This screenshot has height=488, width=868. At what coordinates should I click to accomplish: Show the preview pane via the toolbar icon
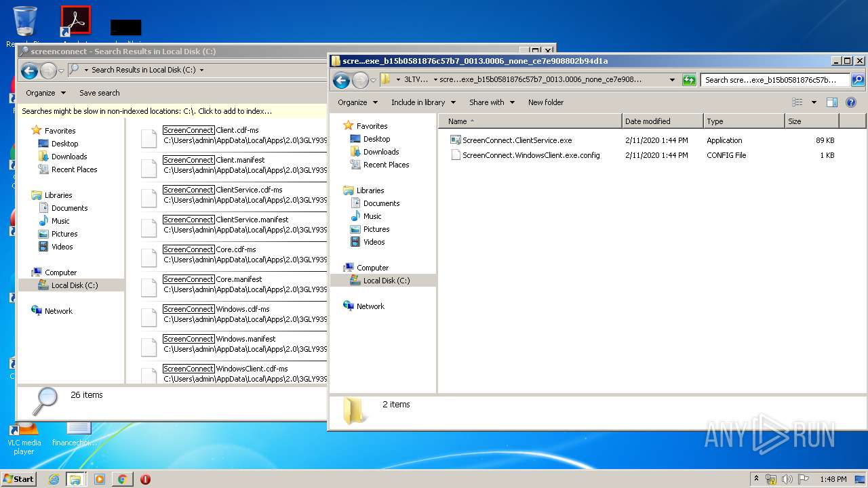click(832, 102)
